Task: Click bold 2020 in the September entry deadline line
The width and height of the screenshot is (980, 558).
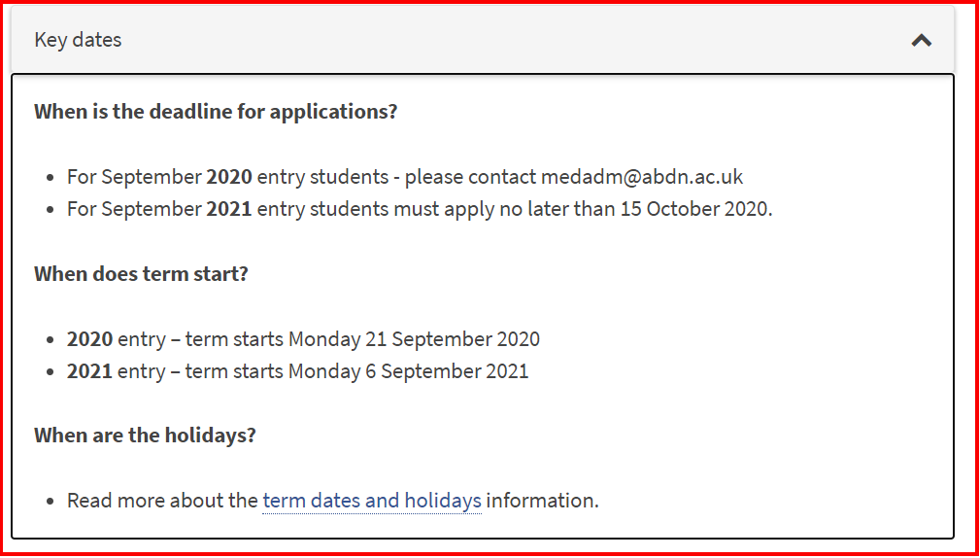Action: 229,177
